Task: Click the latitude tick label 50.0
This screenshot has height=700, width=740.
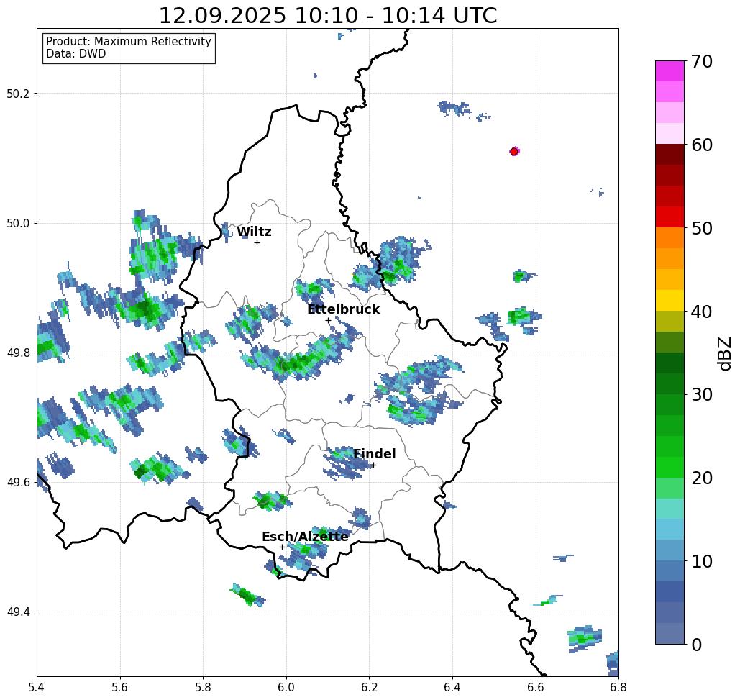Action: point(18,223)
